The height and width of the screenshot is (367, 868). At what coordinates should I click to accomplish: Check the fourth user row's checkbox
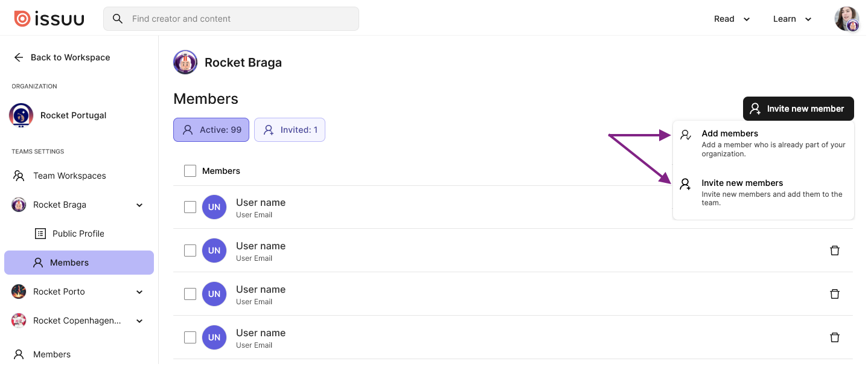tap(190, 337)
